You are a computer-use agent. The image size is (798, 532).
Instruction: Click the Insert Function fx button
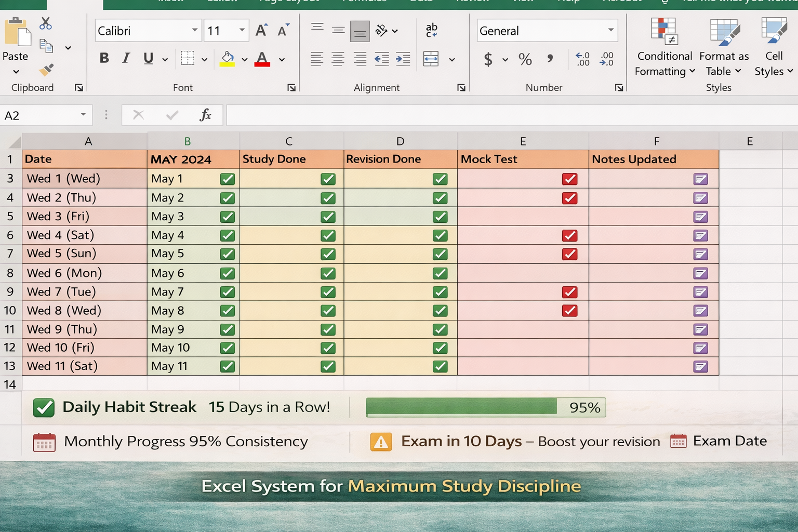click(205, 115)
